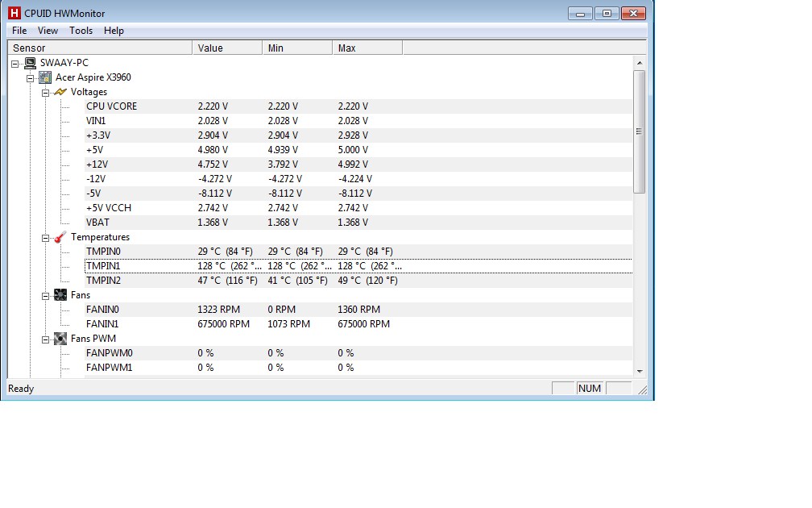This screenshot has width=812, height=508.
Task: Maximize the HWMonitor window
Action: 607,14
